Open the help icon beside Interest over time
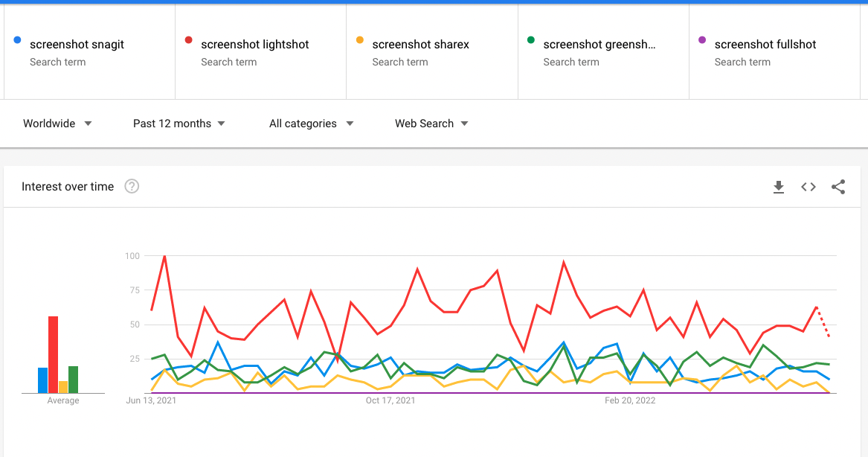The height and width of the screenshot is (457, 868). (132, 187)
